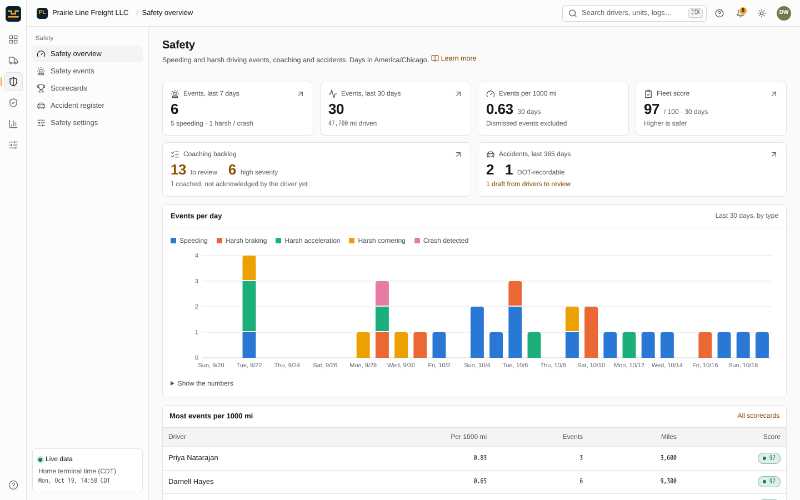This screenshot has width=800, height=500.
Task: Open the Fleet score card arrow
Action: (x=773, y=94)
